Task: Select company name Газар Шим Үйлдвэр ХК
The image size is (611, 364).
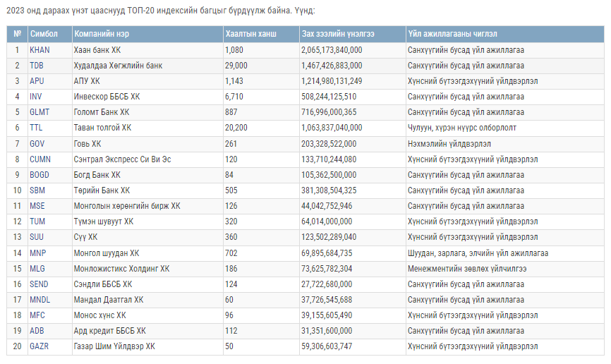Action: [114, 347]
